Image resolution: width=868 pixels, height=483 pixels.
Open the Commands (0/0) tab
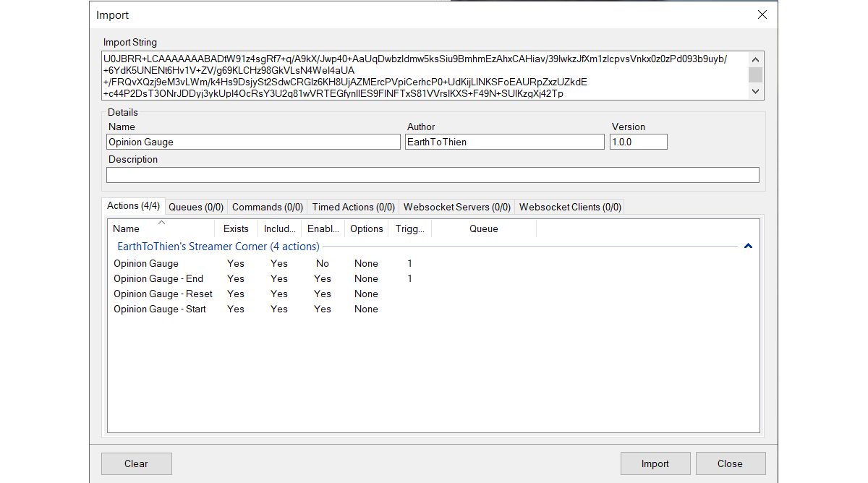[x=267, y=207]
